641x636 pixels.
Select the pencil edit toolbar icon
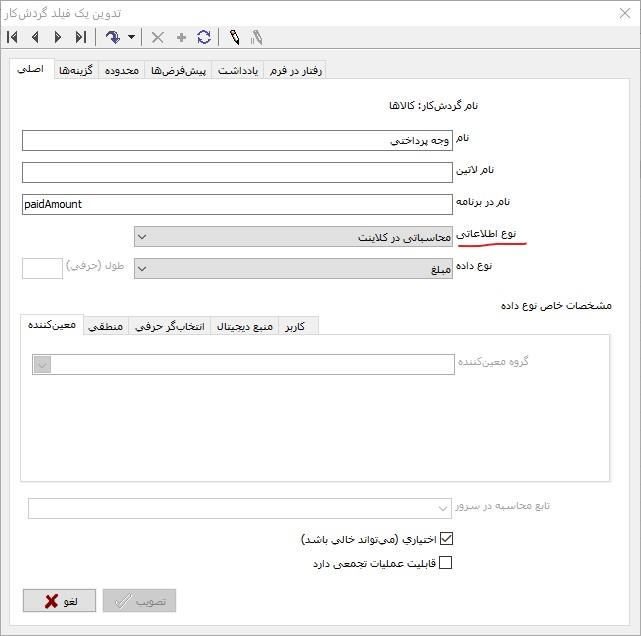point(234,38)
